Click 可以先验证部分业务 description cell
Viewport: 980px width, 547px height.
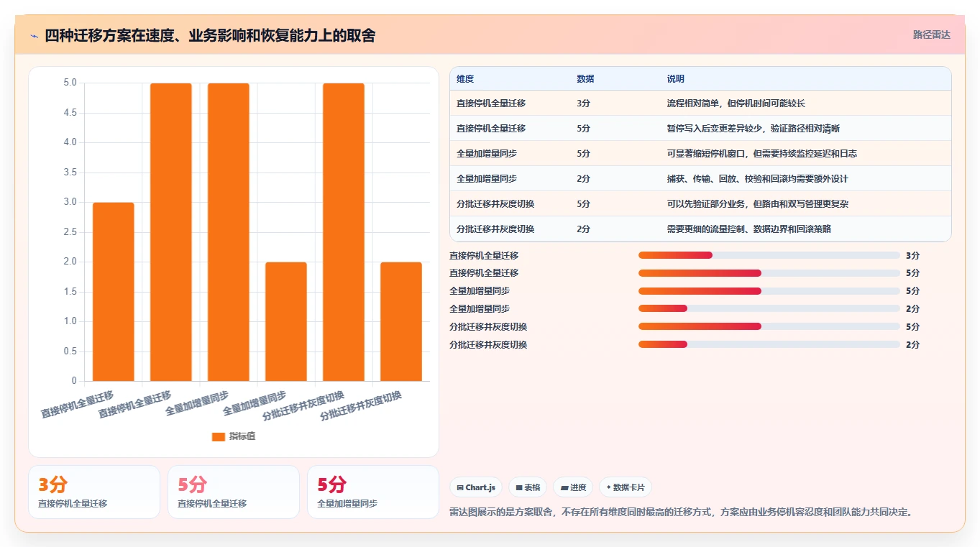[758, 204]
